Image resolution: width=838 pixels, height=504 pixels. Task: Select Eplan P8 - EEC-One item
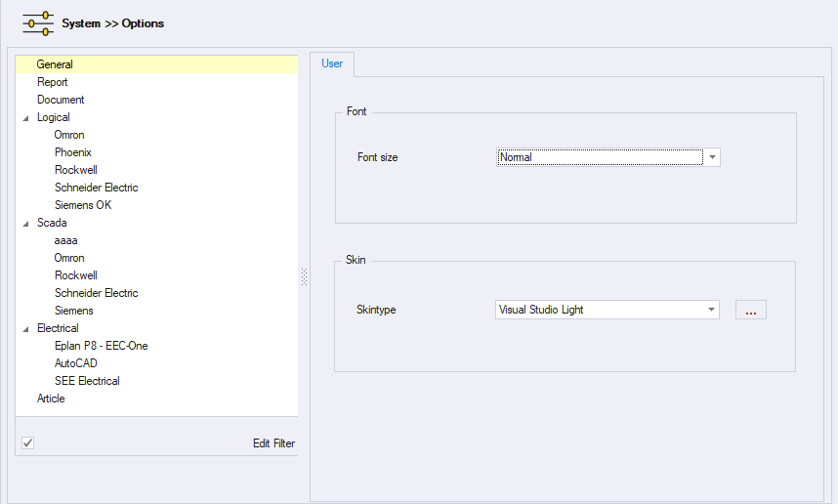(101, 346)
